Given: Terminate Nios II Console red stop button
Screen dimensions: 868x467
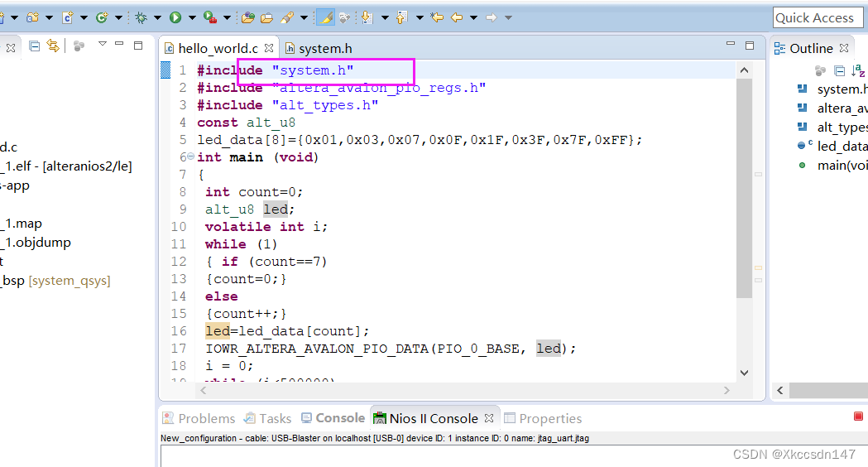Looking at the screenshot, I should pos(858,416).
